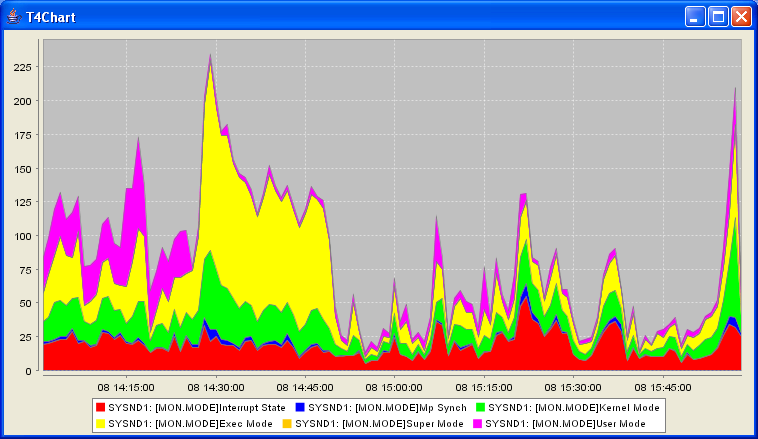The width and height of the screenshot is (758, 439).
Task: Click the T4Chart window title text
Action: pyautogui.click(x=50, y=17)
